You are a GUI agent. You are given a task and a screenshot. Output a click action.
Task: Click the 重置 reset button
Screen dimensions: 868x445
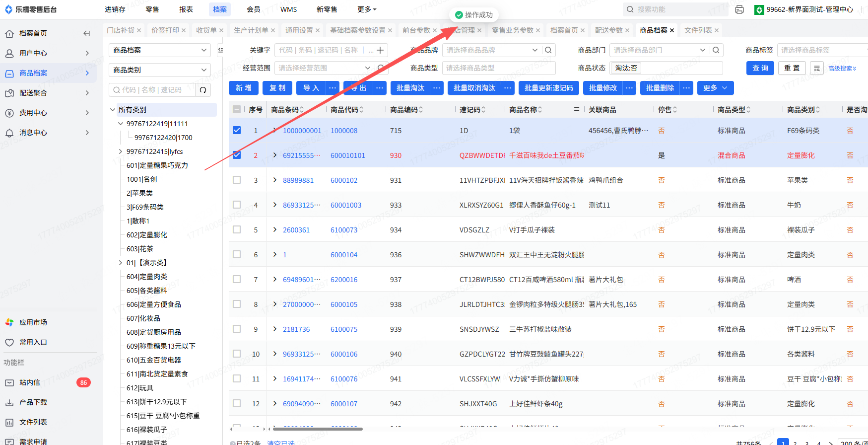792,68
